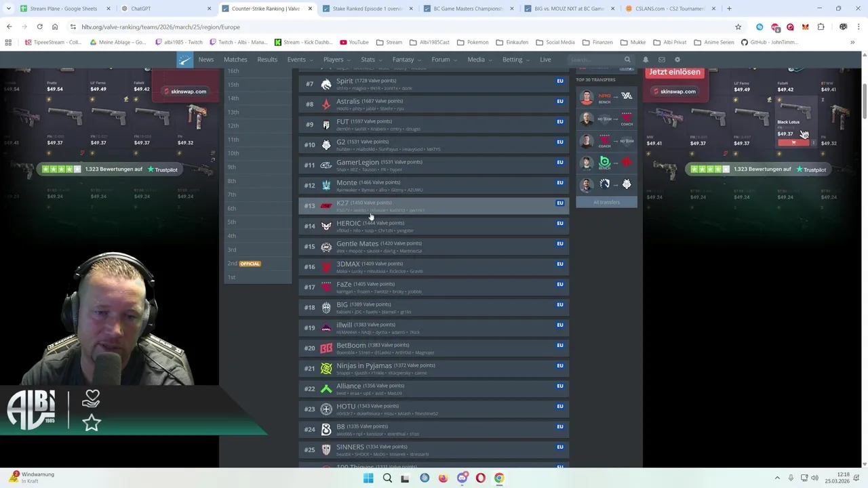The width and height of the screenshot is (868, 488).
Task: Click the GamerLegion team logo
Action: (x=326, y=165)
